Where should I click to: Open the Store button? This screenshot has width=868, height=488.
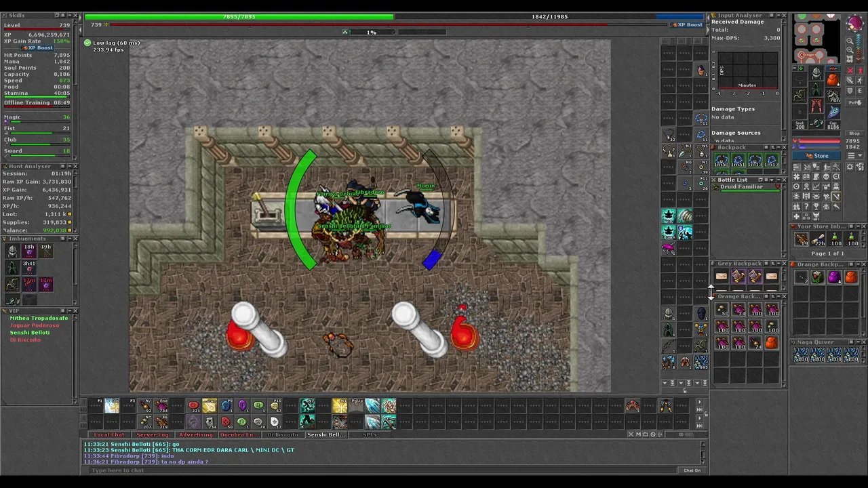click(x=816, y=156)
